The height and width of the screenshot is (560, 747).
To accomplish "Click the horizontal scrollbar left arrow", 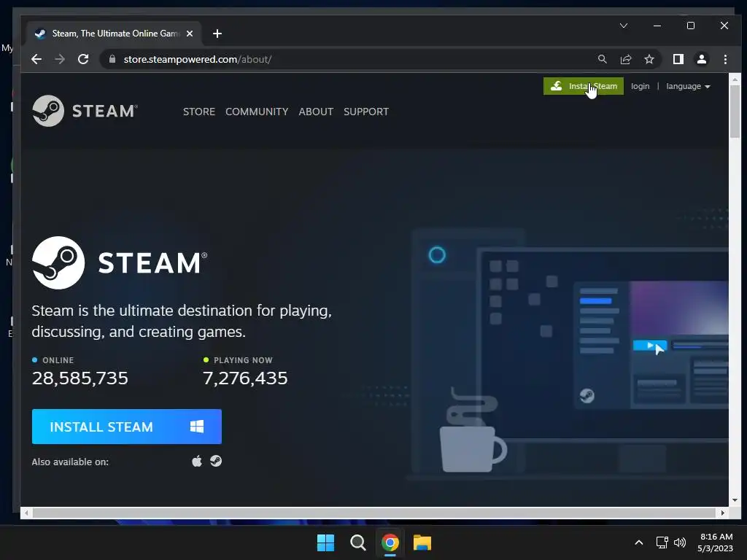I will (27, 513).
